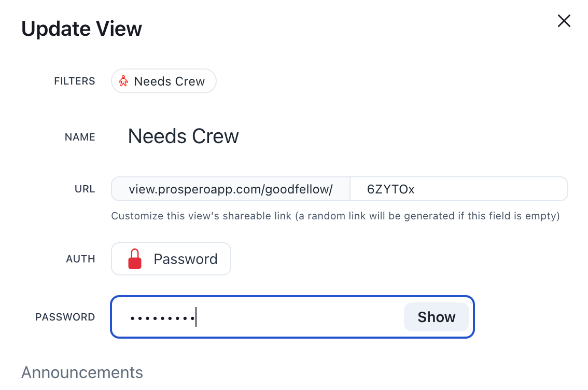Image resolution: width=588 pixels, height=390 pixels.
Task: Click the FILTERS field label
Action: click(74, 81)
